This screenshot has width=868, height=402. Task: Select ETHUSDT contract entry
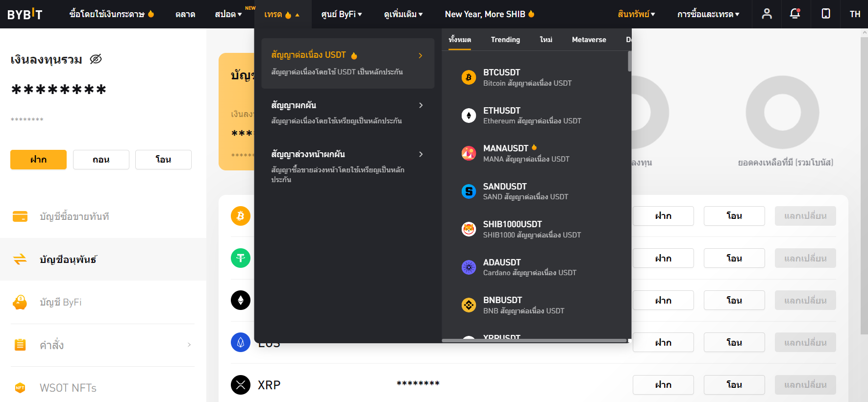point(537,116)
